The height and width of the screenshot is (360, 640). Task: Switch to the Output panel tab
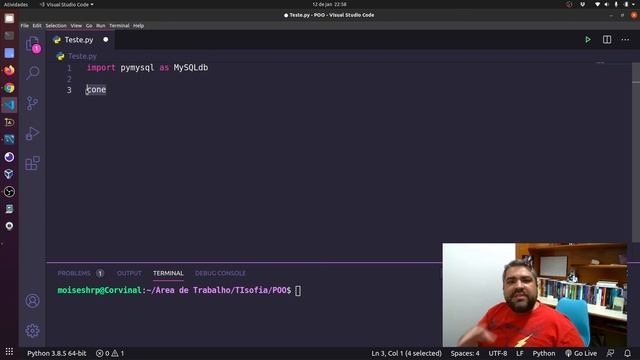click(129, 273)
